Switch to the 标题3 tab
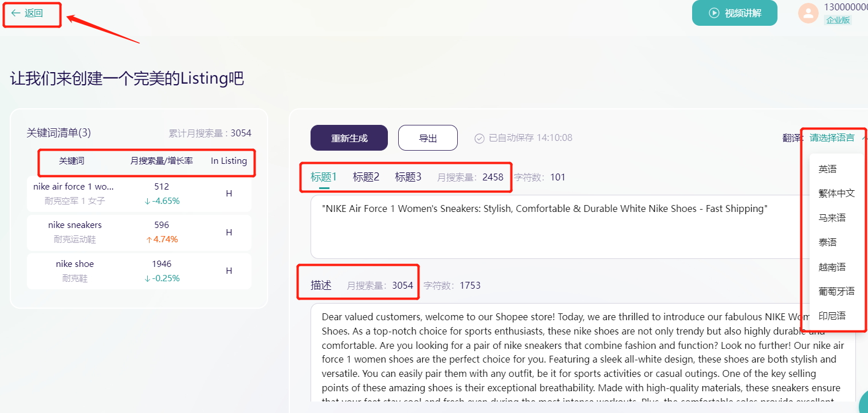868x413 pixels. pyautogui.click(x=408, y=177)
